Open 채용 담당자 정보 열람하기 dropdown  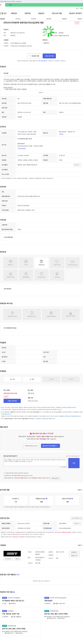tap(50, 446)
